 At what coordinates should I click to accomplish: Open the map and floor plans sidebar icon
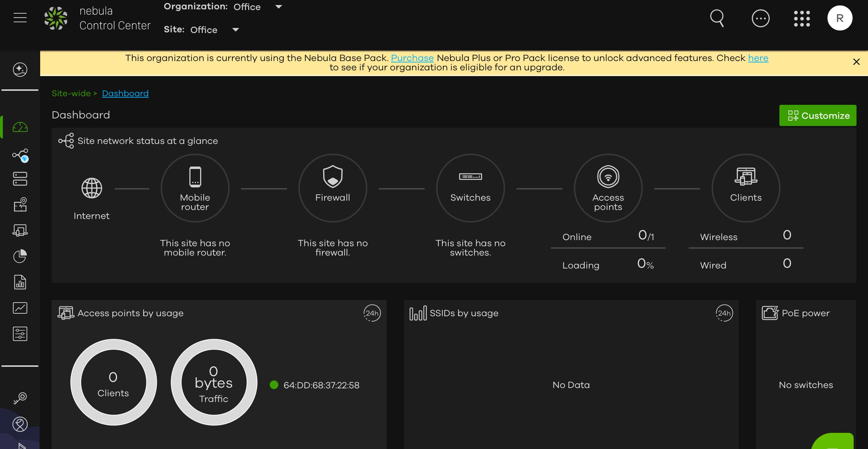[20, 205]
